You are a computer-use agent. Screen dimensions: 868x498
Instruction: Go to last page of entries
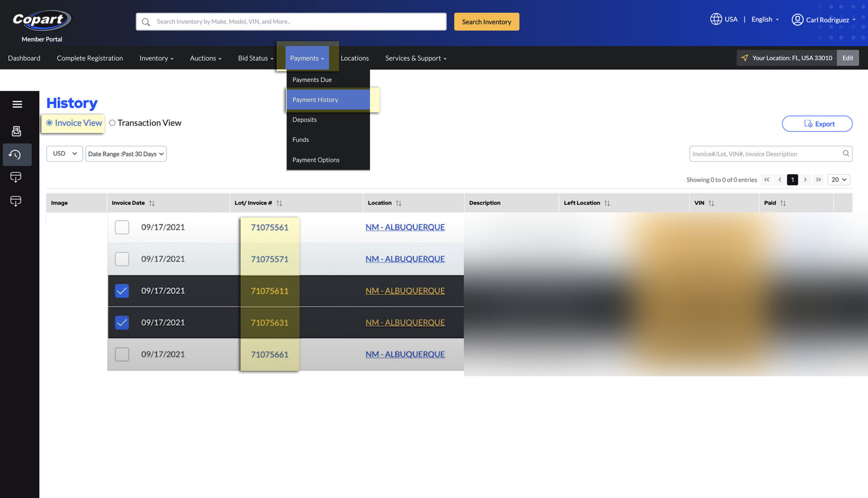818,180
